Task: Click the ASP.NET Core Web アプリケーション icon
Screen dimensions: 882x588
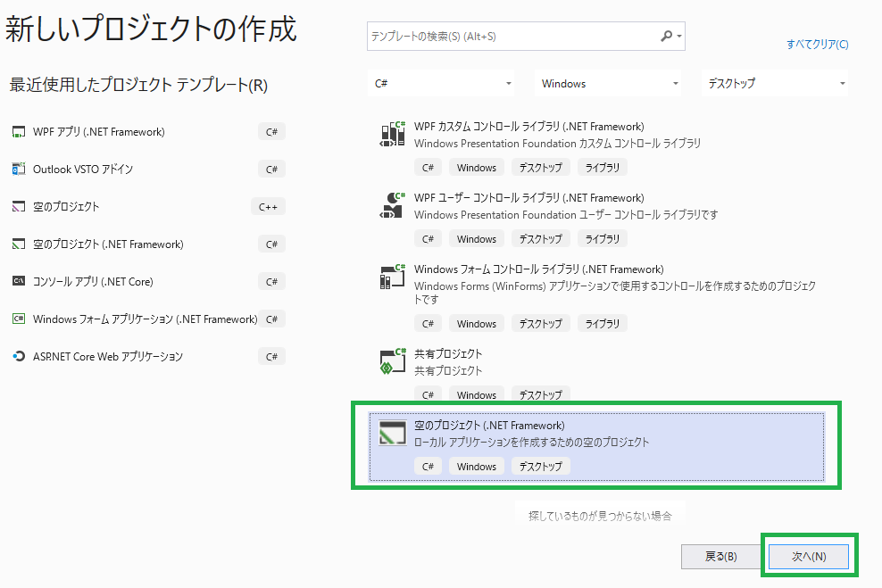Action: (x=19, y=356)
